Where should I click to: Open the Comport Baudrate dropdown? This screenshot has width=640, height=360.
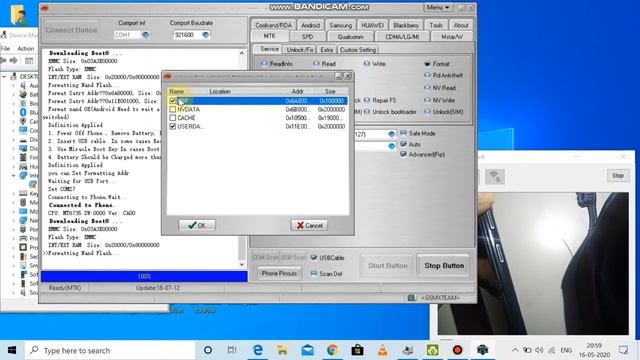point(206,35)
